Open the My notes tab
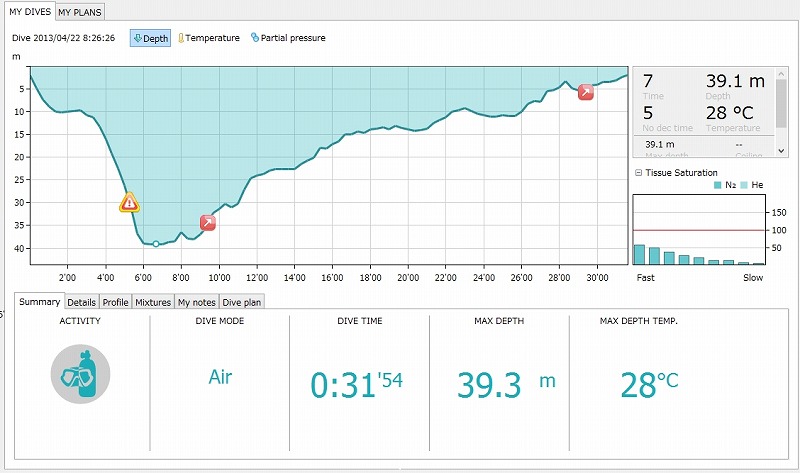Image resolution: width=800 pixels, height=473 pixels. 196,301
